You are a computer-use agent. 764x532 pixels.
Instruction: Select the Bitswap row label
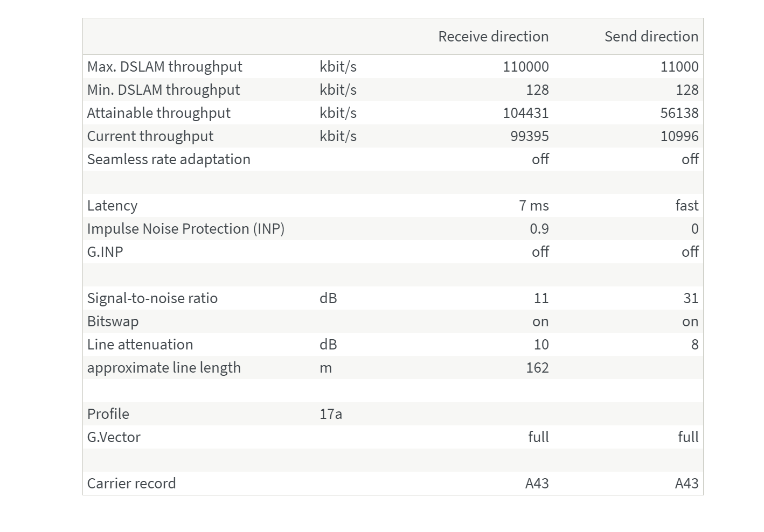pyautogui.click(x=113, y=321)
